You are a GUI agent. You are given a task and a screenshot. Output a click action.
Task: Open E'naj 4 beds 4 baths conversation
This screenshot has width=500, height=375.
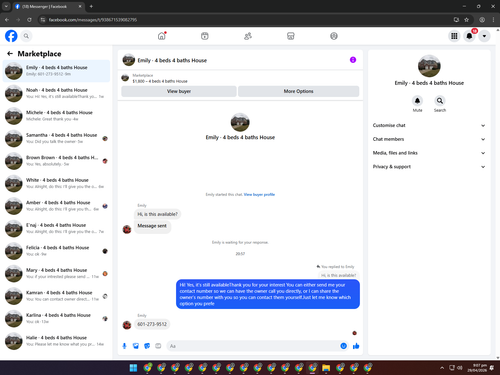click(x=56, y=228)
